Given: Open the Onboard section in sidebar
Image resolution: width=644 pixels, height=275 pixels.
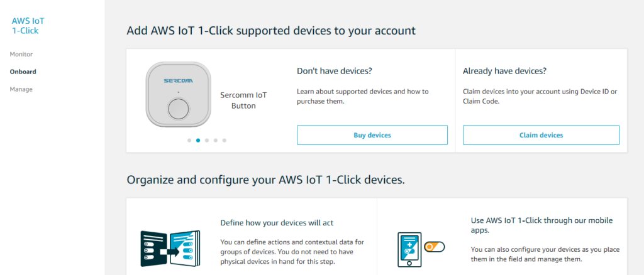Looking at the screenshot, I should pos(23,72).
